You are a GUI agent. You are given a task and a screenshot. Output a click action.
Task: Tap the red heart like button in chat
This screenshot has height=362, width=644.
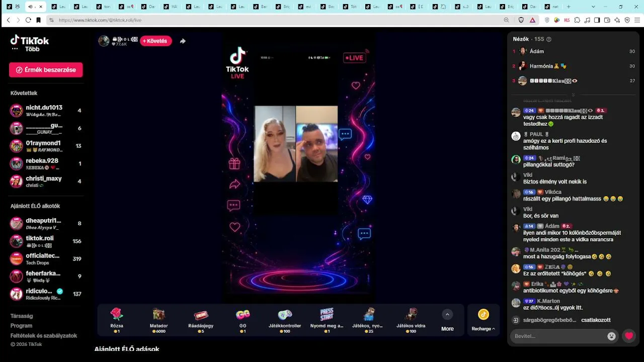pyautogui.click(x=629, y=336)
